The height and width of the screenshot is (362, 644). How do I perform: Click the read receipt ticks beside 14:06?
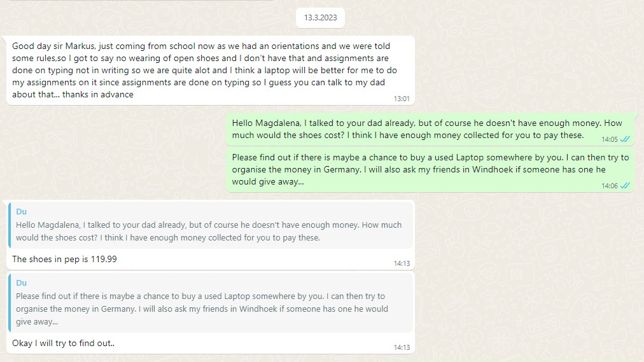tap(625, 186)
